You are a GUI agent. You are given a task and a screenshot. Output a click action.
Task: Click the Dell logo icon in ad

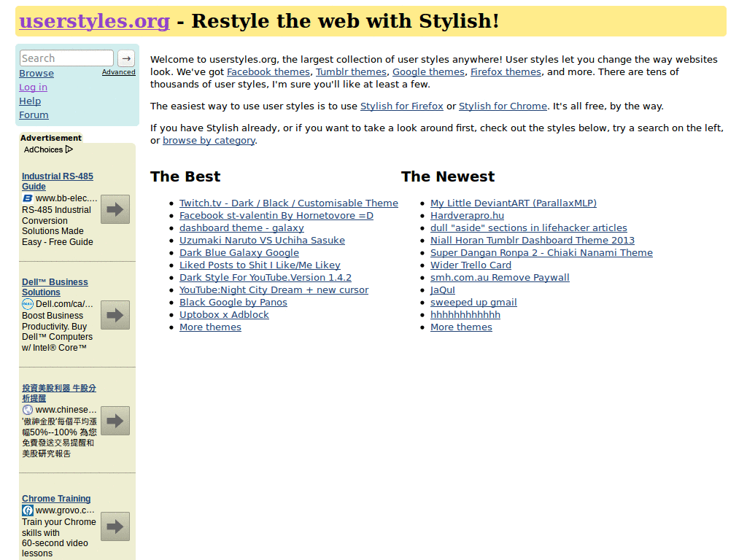click(x=28, y=304)
